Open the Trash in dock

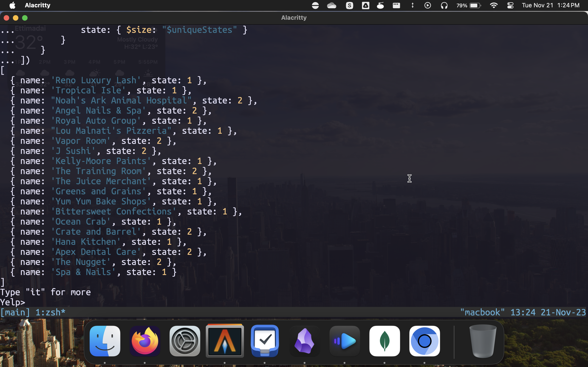(x=483, y=341)
